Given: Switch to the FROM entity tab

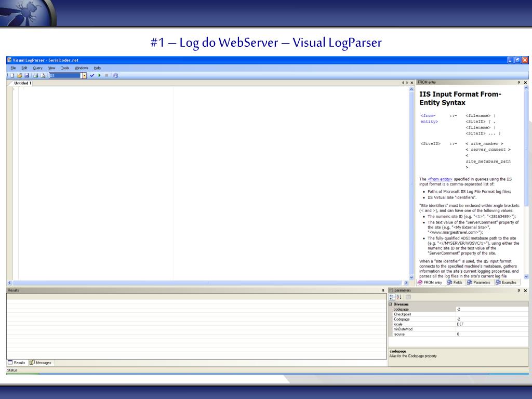Looking at the screenshot, I should (x=430, y=282).
